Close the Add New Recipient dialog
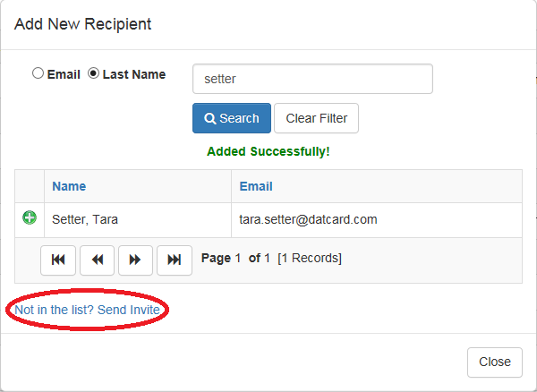Image resolution: width=537 pixels, height=392 pixels. click(x=495, y=362)
